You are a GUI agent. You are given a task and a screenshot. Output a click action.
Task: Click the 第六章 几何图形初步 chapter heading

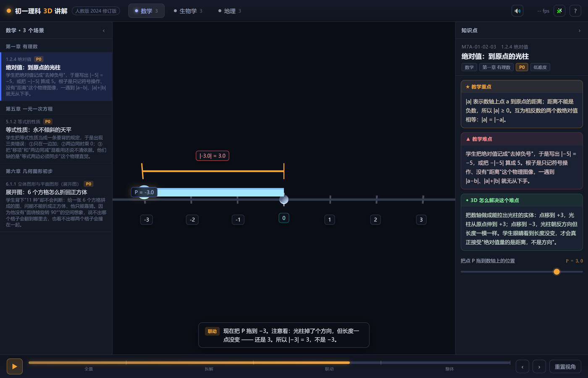[29, 171]
